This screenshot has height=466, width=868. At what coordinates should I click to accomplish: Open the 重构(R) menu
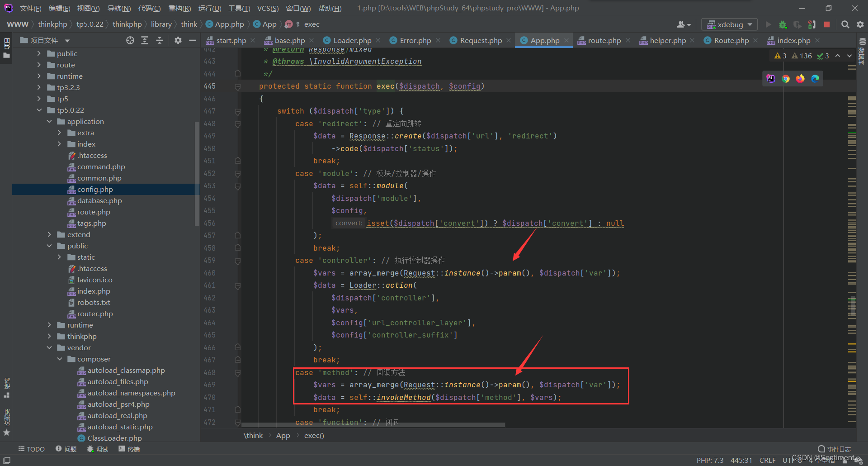180,8
